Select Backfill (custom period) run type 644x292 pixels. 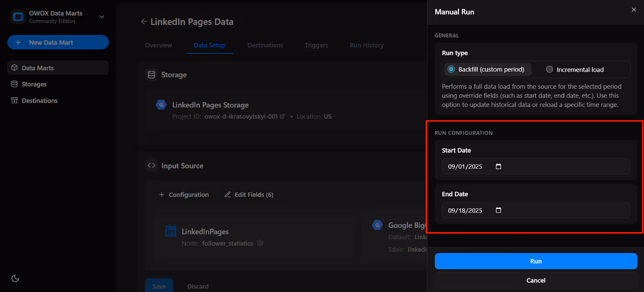pyautogui.click(x=487, y=69)
